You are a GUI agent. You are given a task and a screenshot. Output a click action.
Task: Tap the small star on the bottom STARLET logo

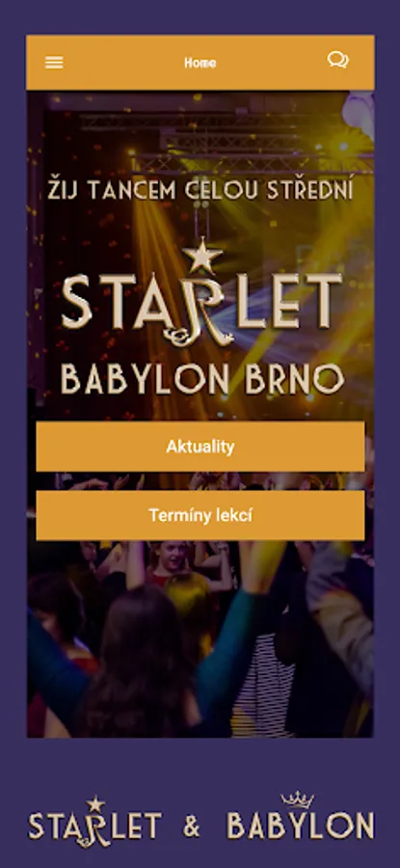pos(95,803)
